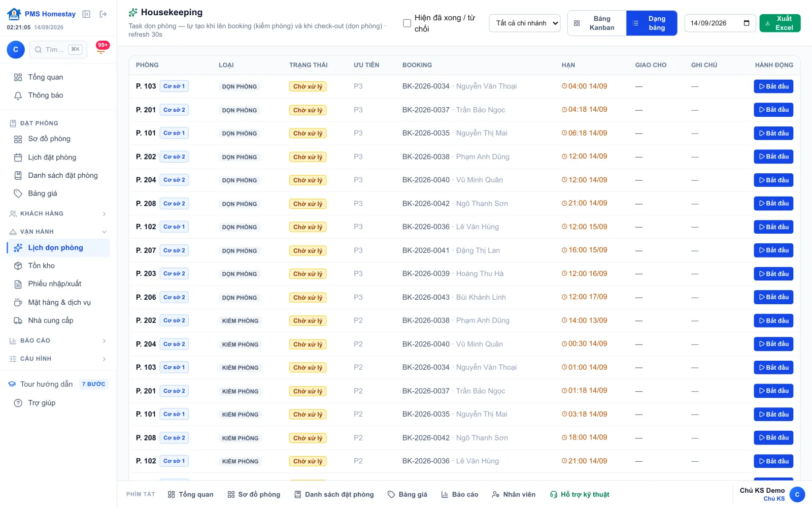Image resolution: width=812 pixels, height=508 pixels.
Task: Click the date field showing 14/09/2026
Action: pyautogui.click(x=720, y=23)
